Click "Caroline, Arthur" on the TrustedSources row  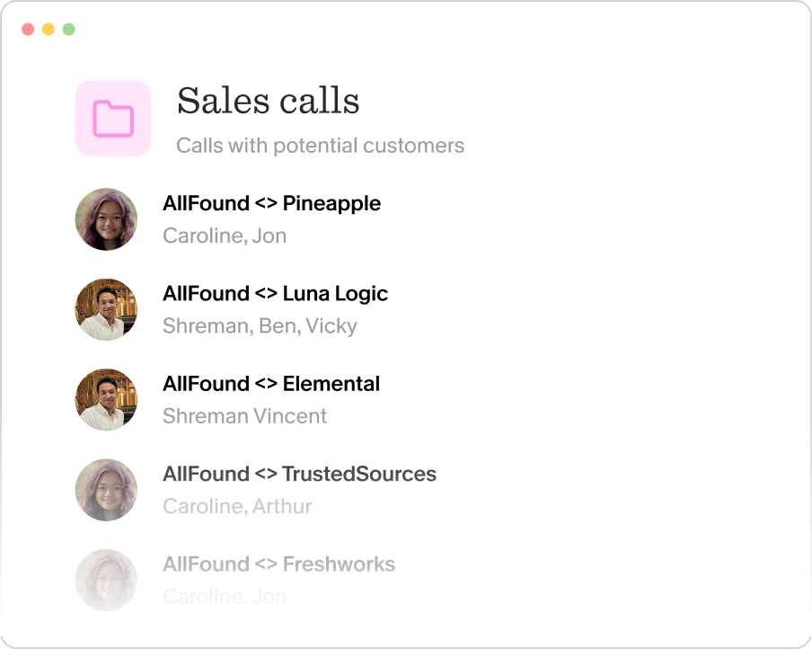pos(236,506)
